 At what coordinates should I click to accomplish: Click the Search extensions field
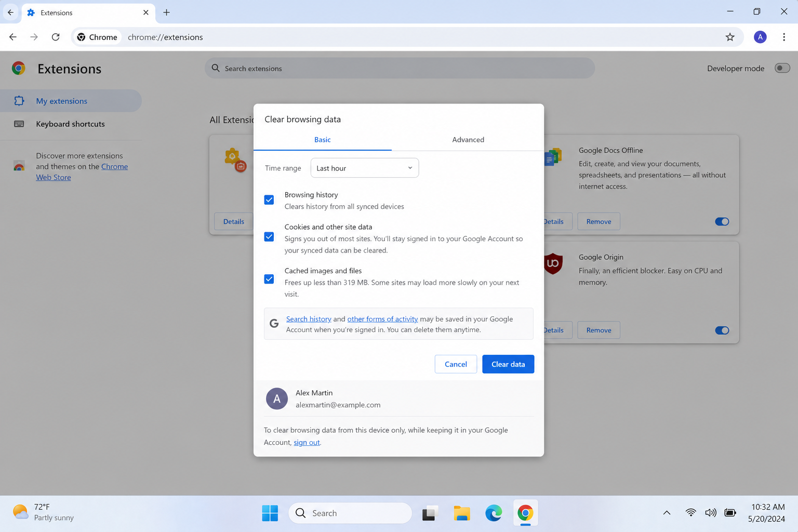point(399,68)
